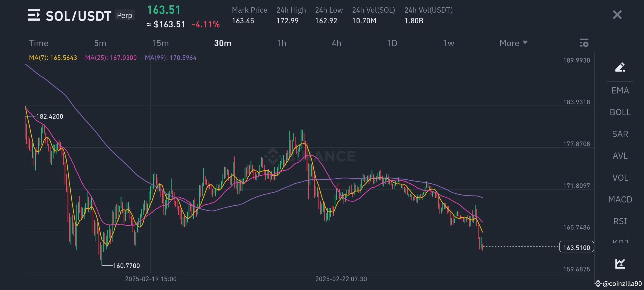This screenshot has height=290, width=644.
Task: Toggle the AVL indicator
Action: [620, 156]
